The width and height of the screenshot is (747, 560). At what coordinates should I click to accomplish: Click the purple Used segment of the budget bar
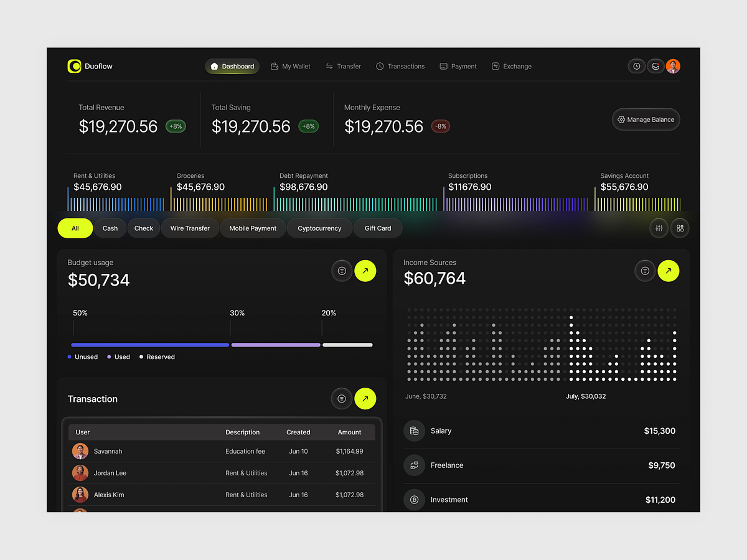[275, 344]
